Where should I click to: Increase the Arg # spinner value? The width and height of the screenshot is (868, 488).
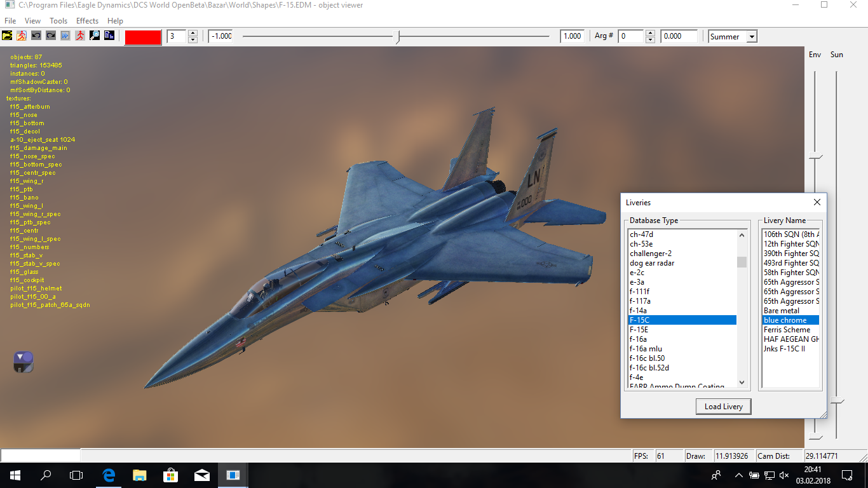(650, 33)
